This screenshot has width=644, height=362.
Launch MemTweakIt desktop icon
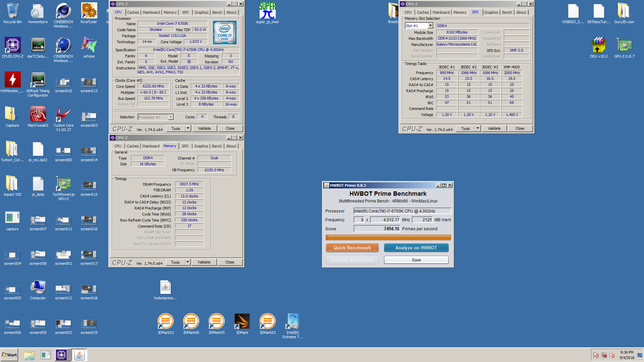coord(38,117)
